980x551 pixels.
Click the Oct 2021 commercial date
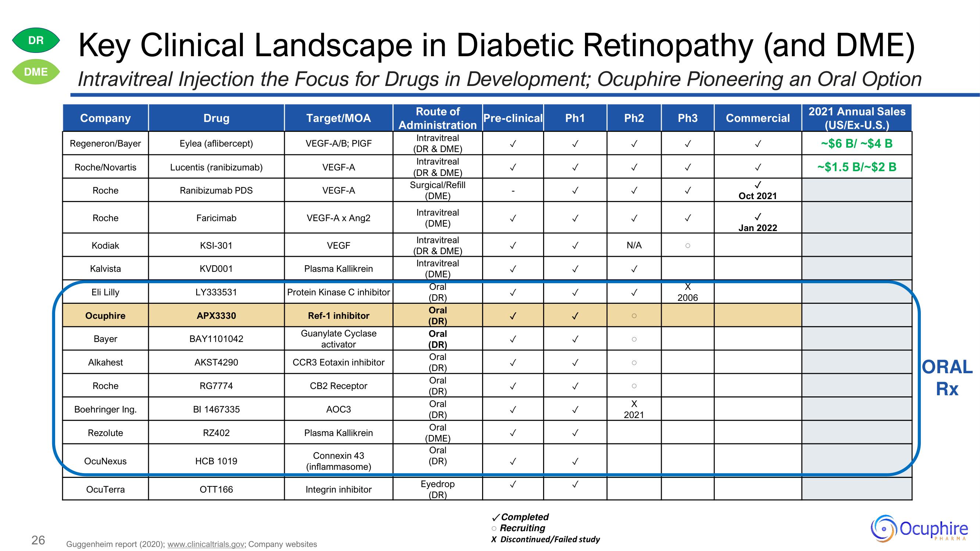click(x=758, y=196)
